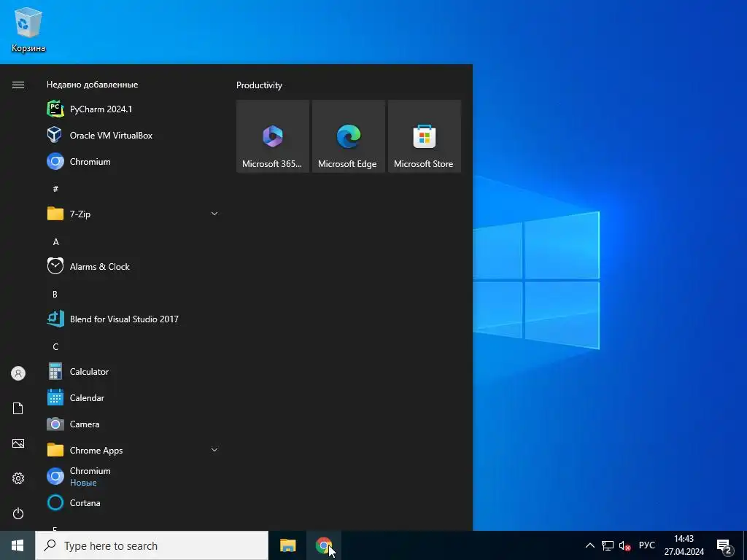Open the Microsoft 365 tile
Image resolution: width=747 pixels, height=560 pixels.
tap(273, 136)
